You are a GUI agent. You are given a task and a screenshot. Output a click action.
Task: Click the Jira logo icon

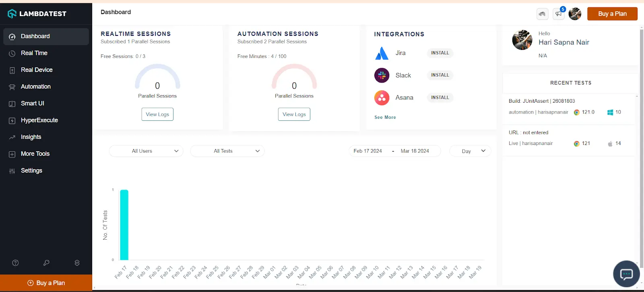click(382, 53)
